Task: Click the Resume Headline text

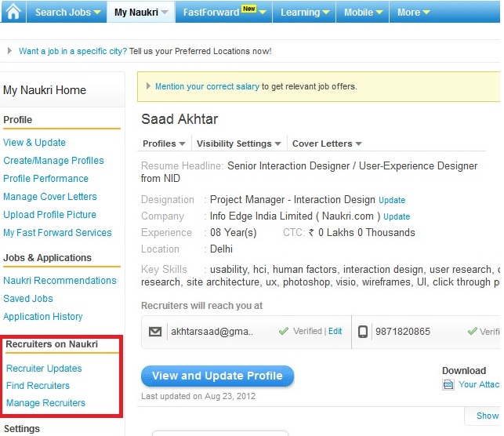Action: coord(309,172)
